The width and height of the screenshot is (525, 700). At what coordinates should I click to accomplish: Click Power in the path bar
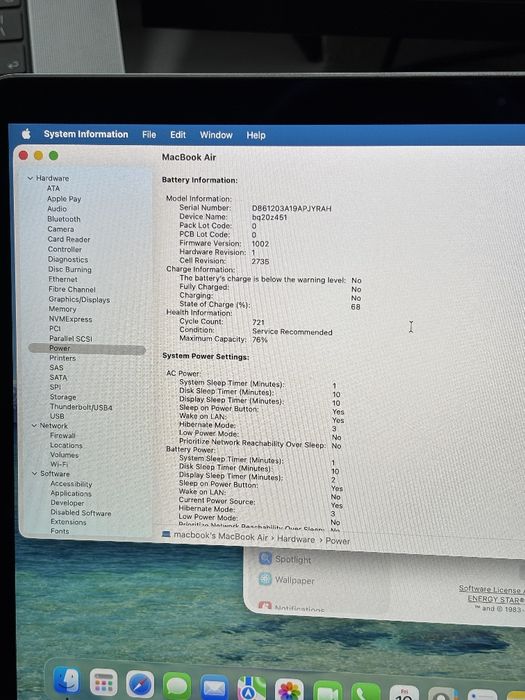pyautogui.click(x=338, y=541)
